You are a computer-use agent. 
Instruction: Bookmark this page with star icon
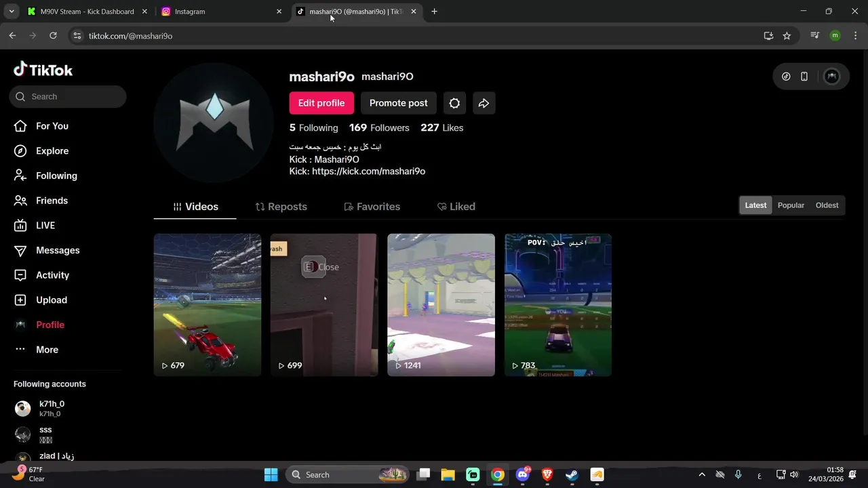point(787,36)
